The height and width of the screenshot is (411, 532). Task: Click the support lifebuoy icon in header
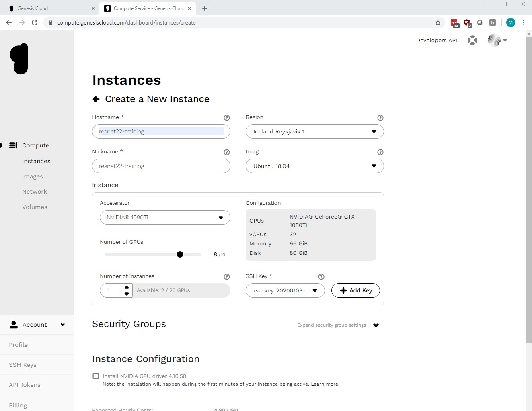pyautogui.click(x=472, y=40)
